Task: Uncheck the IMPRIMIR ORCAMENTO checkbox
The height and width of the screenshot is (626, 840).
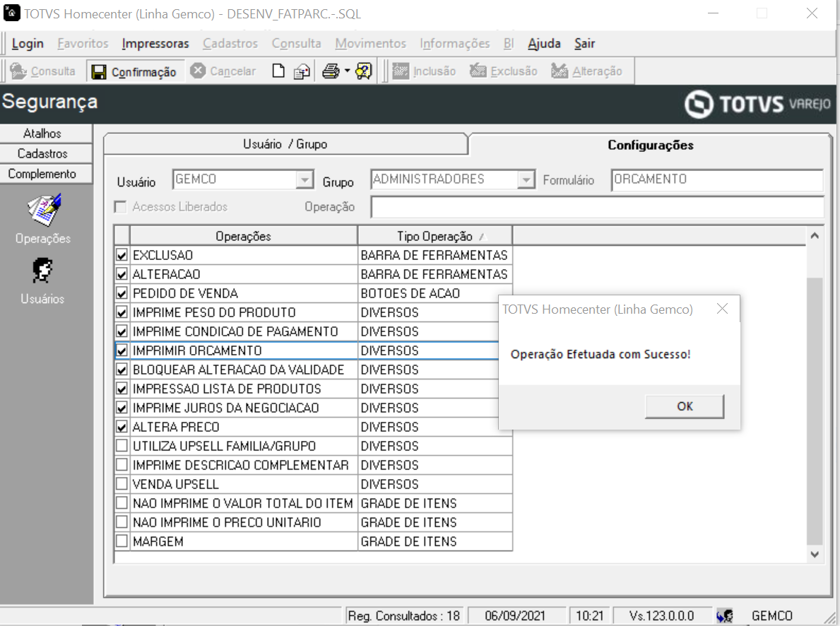Action: pyautogui.click(x=122, y=350)
